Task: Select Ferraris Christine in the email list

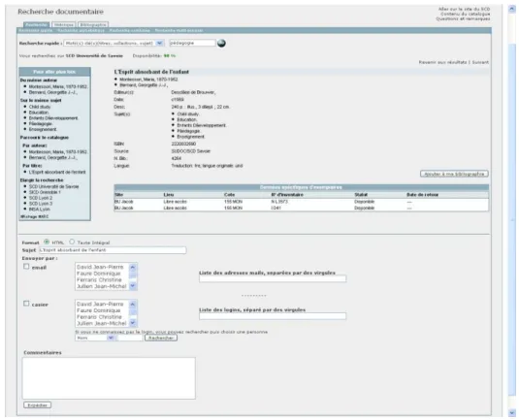Action: click(x=99, y=279)
